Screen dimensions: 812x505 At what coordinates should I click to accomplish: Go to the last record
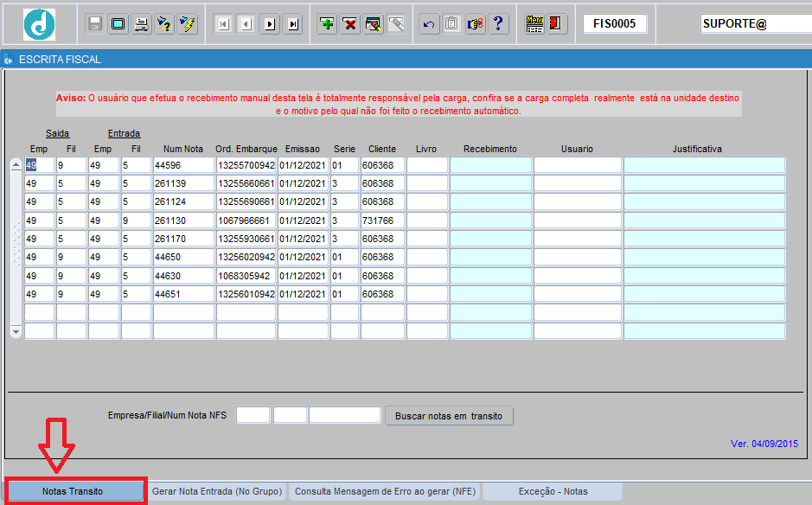point(293,24)
